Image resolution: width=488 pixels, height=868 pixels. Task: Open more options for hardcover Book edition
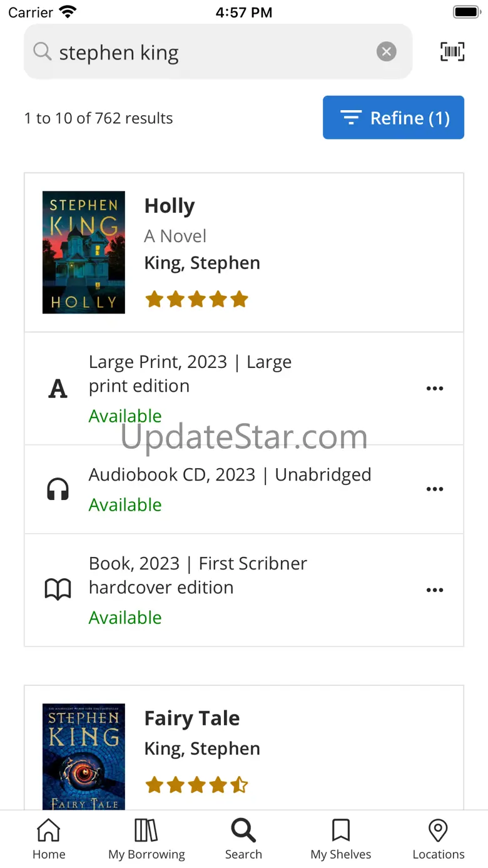[435, 590]
